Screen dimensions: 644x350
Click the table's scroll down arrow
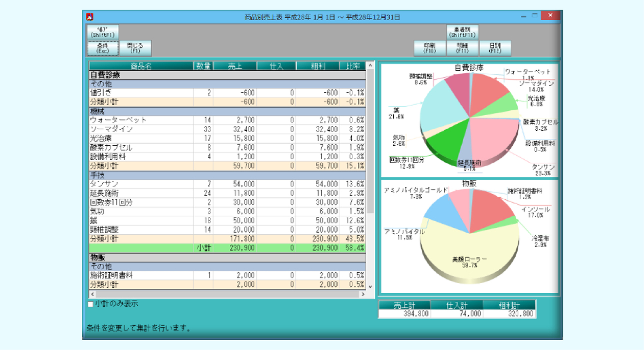point(370,286)
